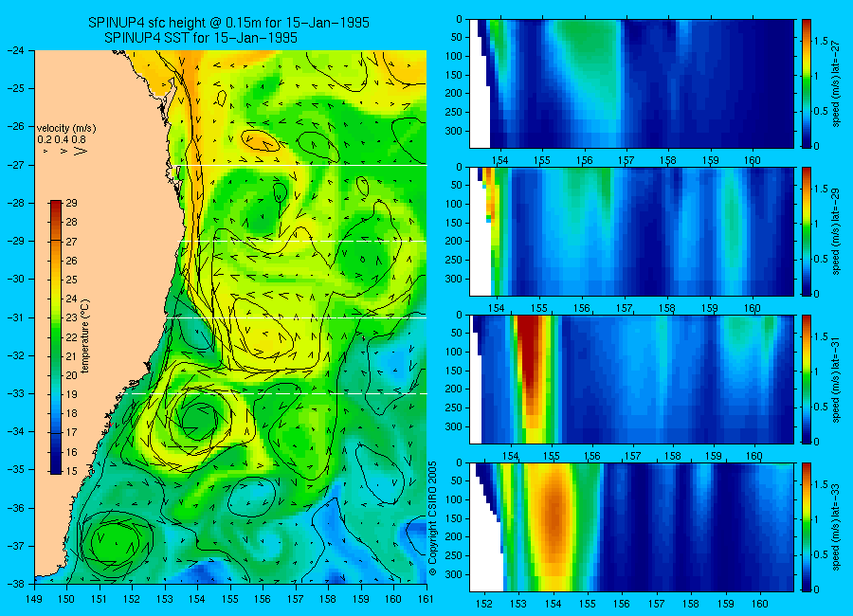Click the 'speed (m/s) lat=-31' colorbar label

pos(836,379)
